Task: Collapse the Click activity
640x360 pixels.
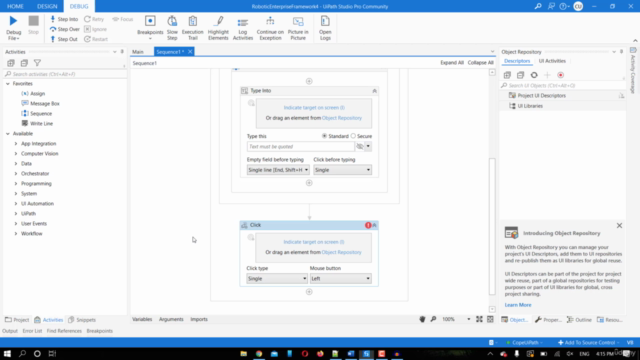Action: tap(374, 225)
